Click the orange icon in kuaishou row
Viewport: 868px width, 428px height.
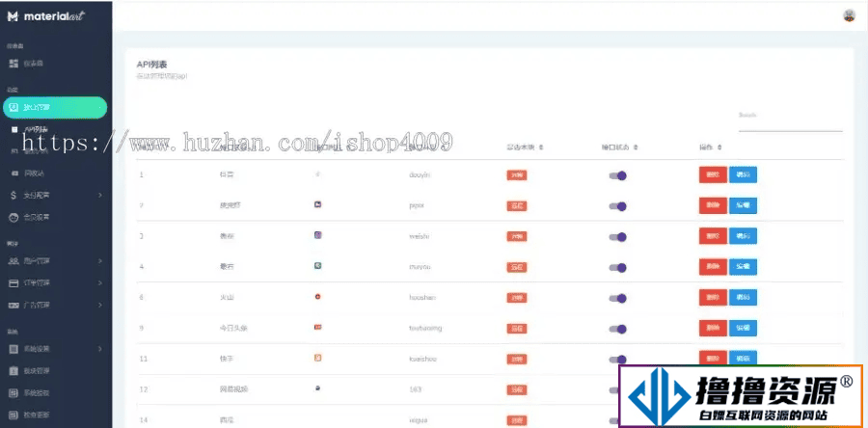point(317,358)
